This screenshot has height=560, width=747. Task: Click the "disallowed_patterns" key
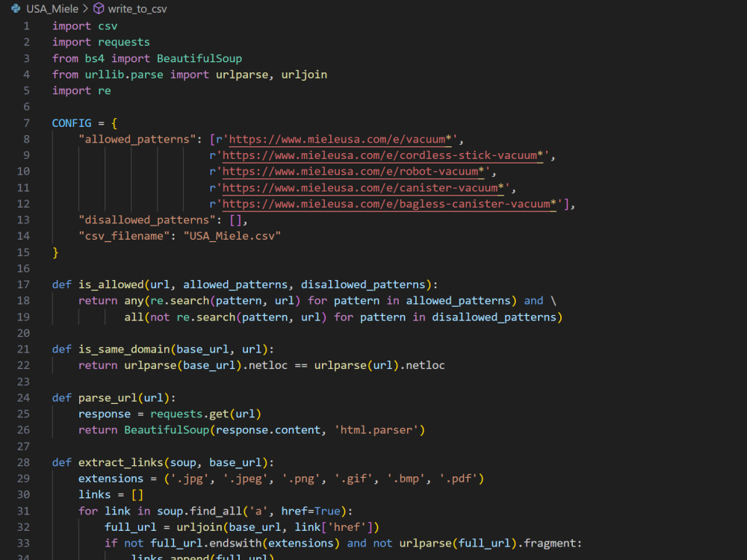147,220
